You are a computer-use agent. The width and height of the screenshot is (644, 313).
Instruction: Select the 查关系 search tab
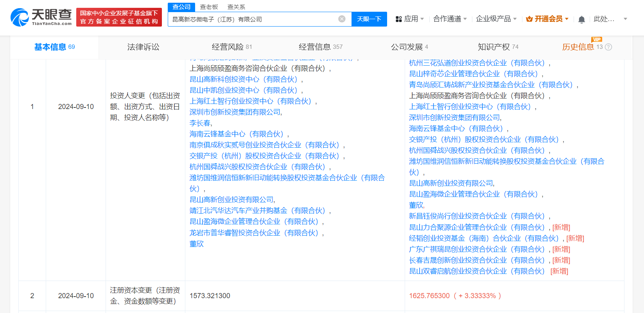(236, 7)
